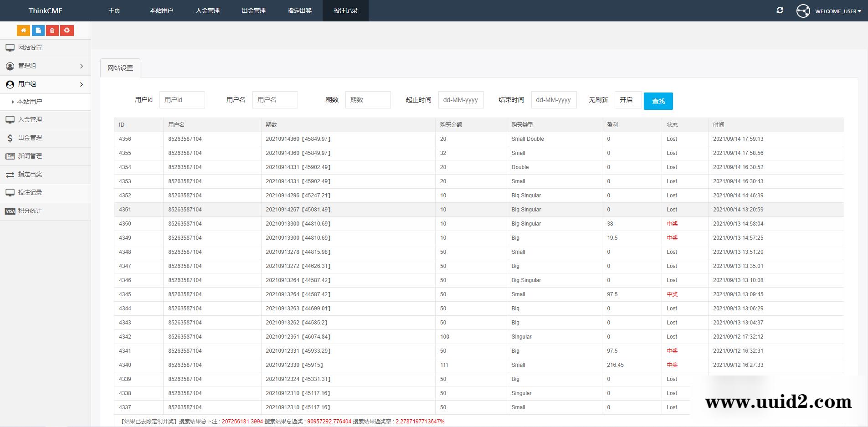Image resolution: width=868 pixels, height=427 pixels.
Task: Open 出金管理 with the dollar icon
Action: (x=30, y=138)
